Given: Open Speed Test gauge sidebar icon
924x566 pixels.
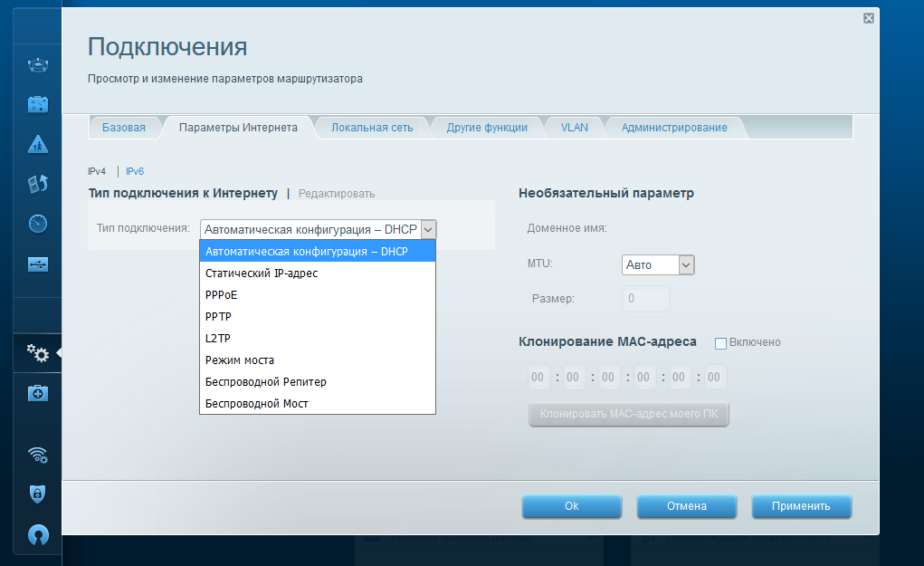Looking at the screenshot, I should pyautogui.click(x=38, y=224).
